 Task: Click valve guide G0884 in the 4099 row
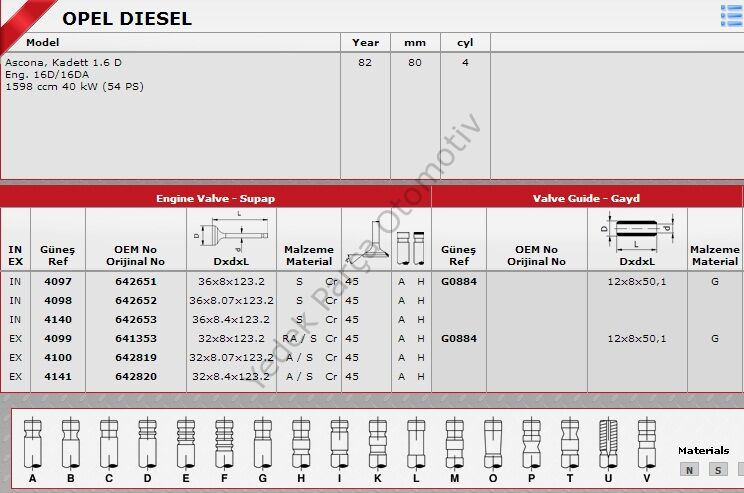click(x=459, y=338)
